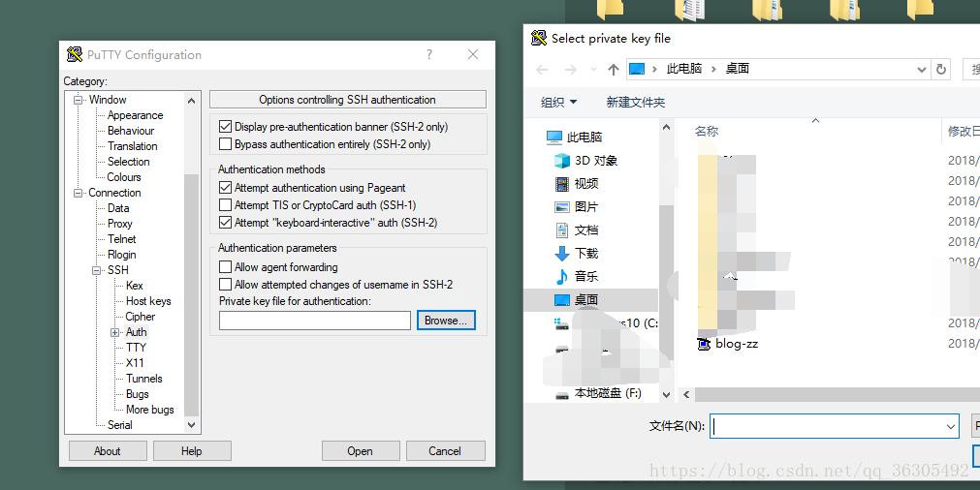Select the blog-zz key file
The height and width of the screenshot is (490, 980).
point(728,344)
